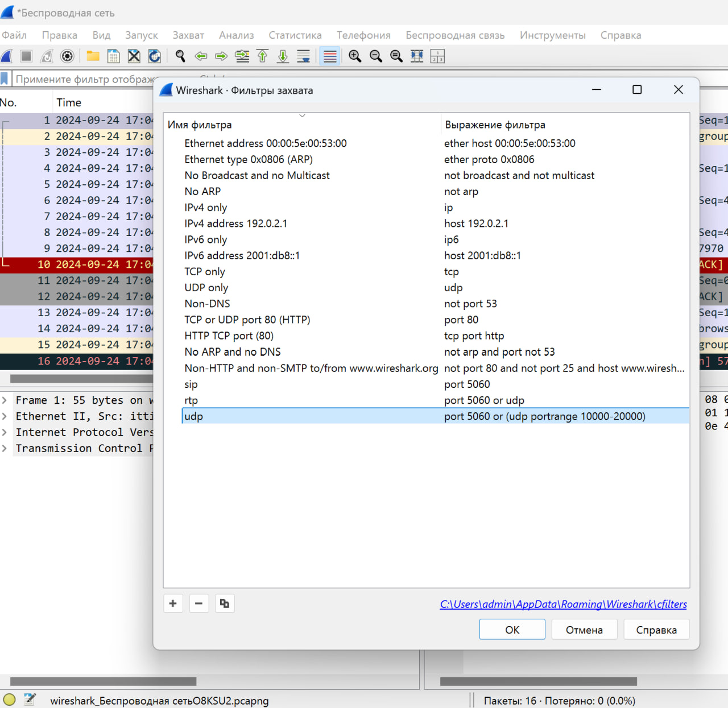Save the capture file via toolbar icon
This screenshot has width=728, height=708.
(x=113, y=56)
